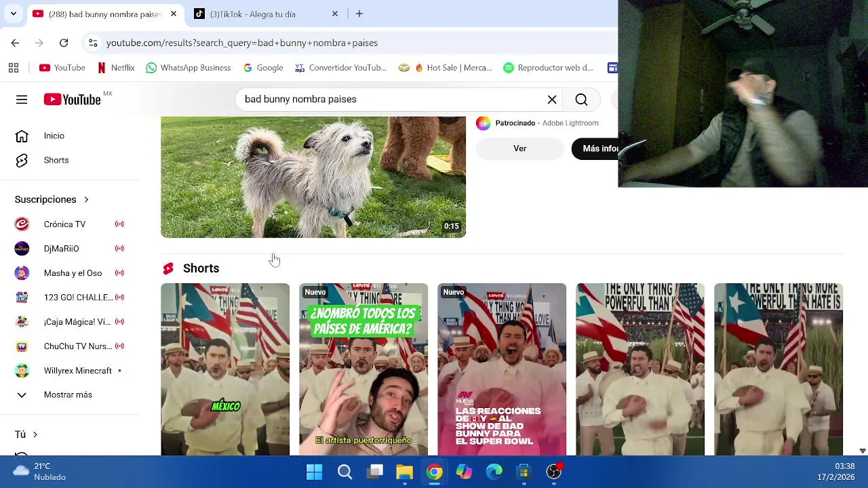Open Reproductor web d... bookmark
868x488 pixels.
click(549, 68)
